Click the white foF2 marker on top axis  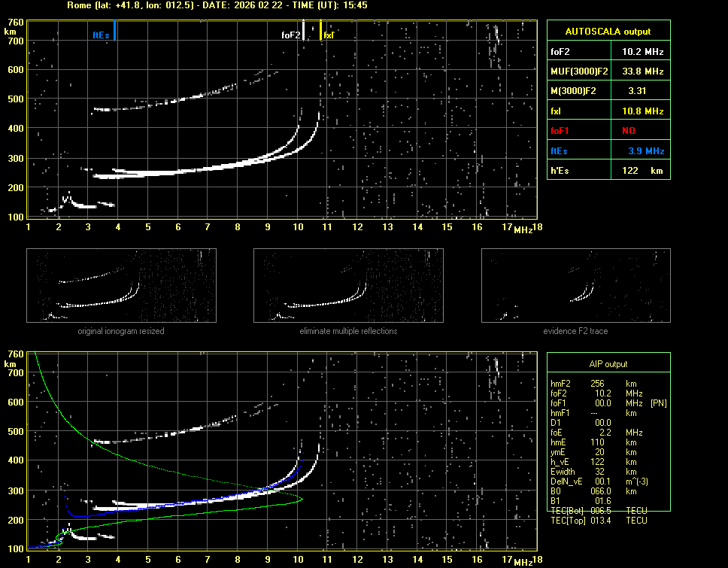pos(303,30)
